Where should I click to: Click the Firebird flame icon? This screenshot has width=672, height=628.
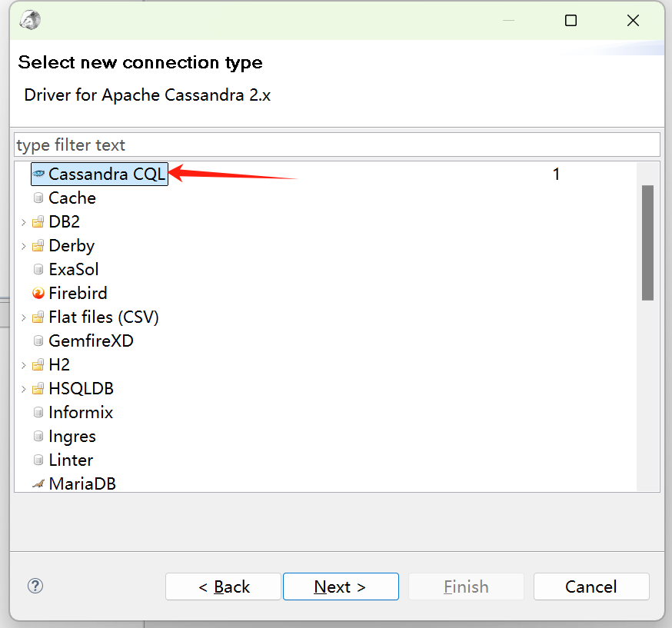(38, 294)
